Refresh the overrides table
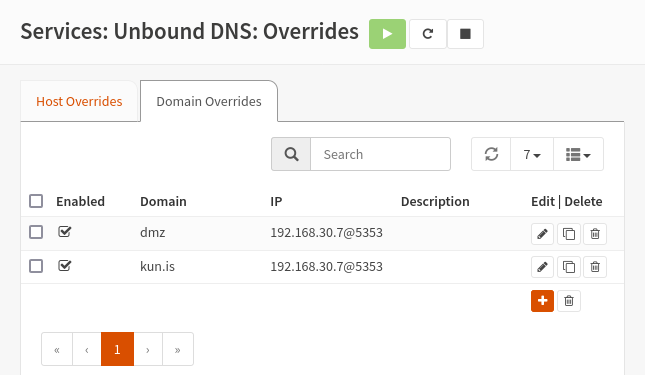645x375 pixels. [491, 154]
